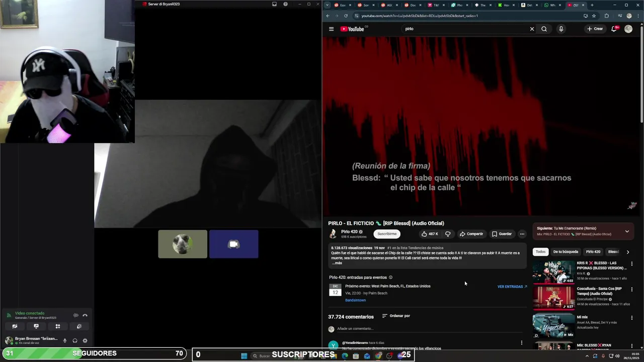Start voice search with the microphone icon

561,29
